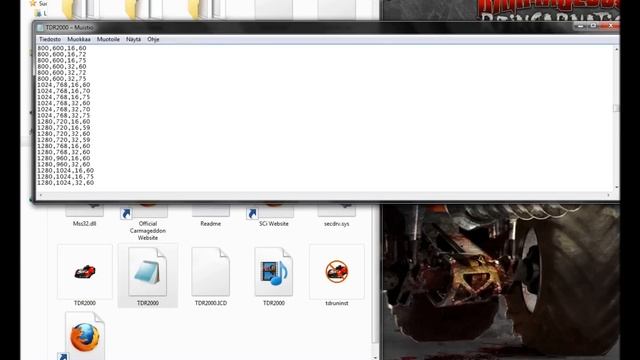Image resolution: width=640 pixels, height=360 pixels.
Task: Click the line 1280,720,16,59 in Notepad
Action: (64, 128)
